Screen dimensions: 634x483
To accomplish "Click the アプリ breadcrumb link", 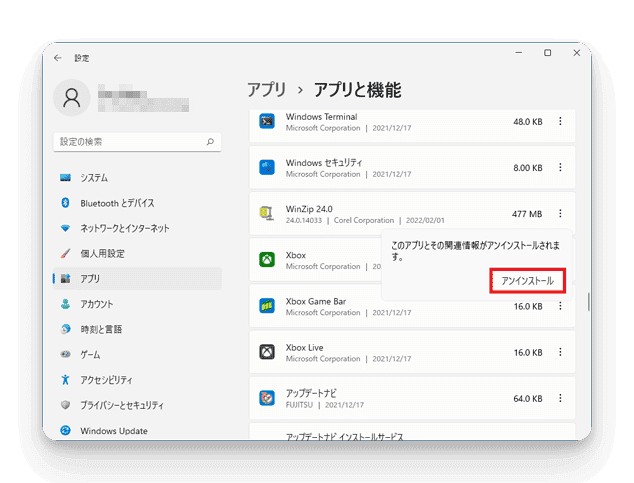I will (x=266, y=90).
